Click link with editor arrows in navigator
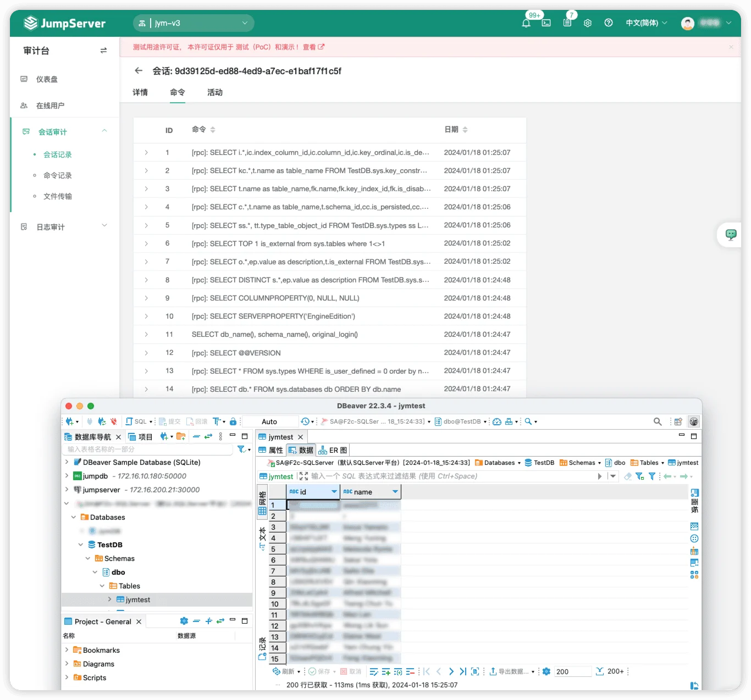Viewport: 751px width, 700px height. click(x=208, y=436)
